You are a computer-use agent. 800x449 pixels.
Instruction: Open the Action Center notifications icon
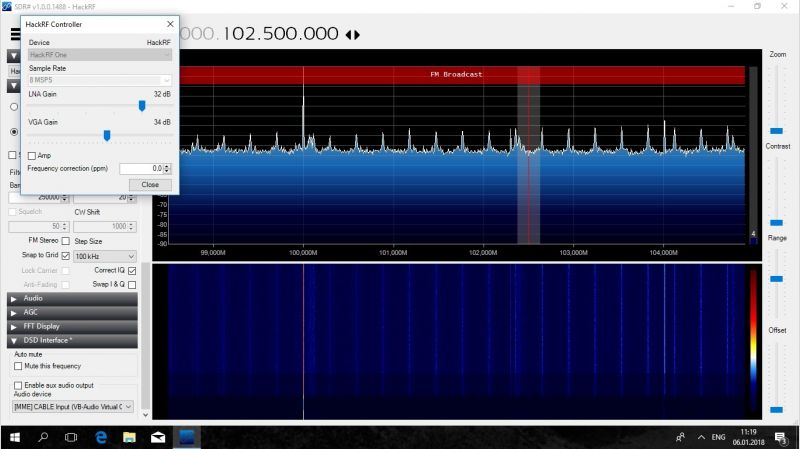[781, 437]
